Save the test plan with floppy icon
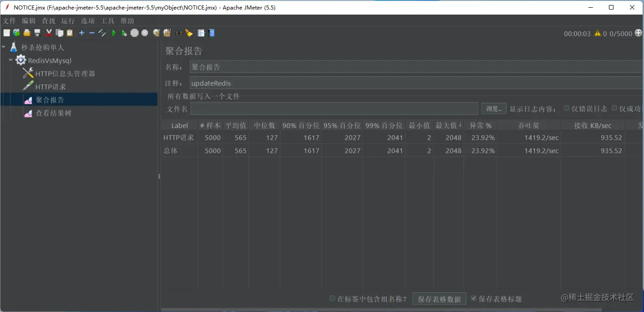Screen dimensions: 644x312 pos(37,33)
